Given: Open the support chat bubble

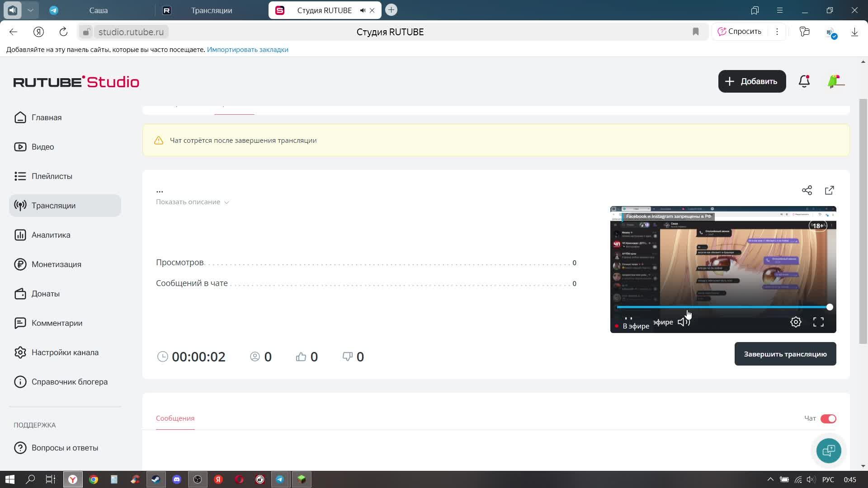Looking at the screenshot, I should (x=829, y=450).
